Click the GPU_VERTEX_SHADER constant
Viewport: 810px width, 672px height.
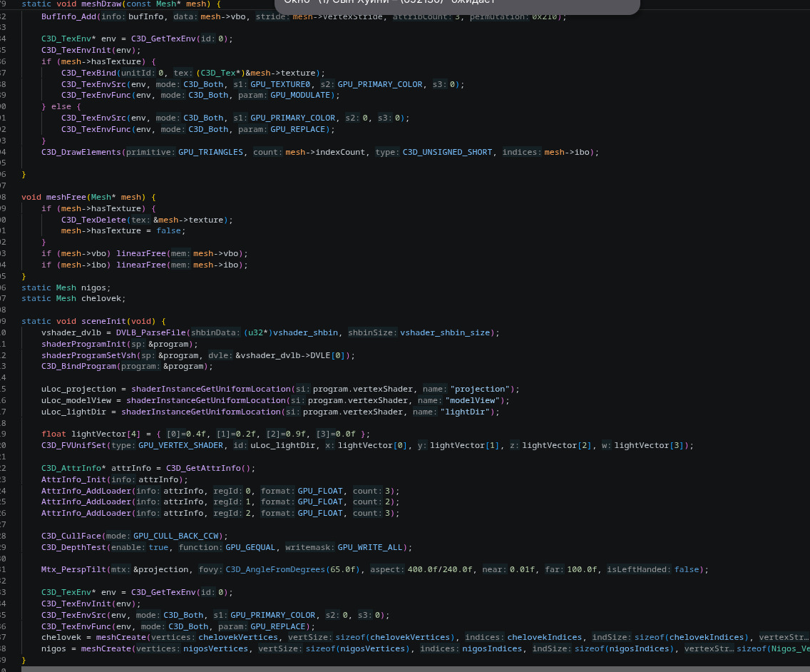tap(181, 445)
